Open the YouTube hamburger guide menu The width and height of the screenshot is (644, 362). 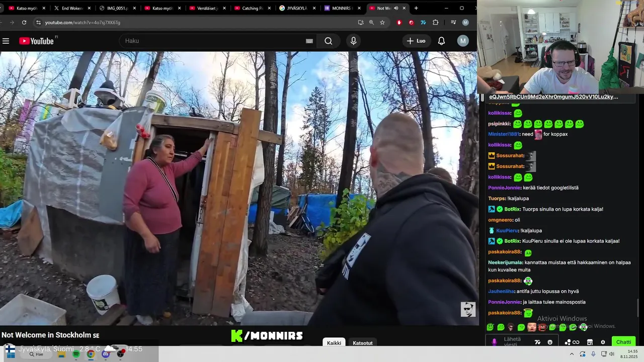pyautogui.click(x=6, y=41)
